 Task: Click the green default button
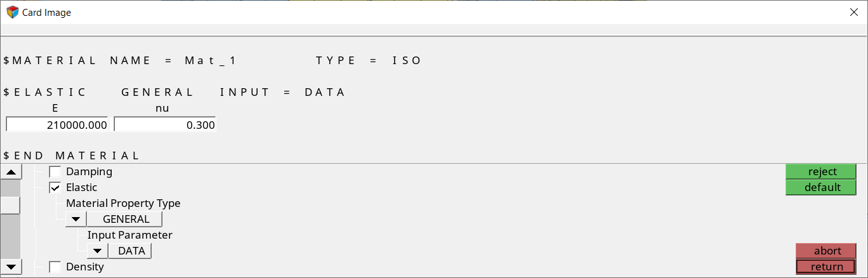tap(822, 188)
